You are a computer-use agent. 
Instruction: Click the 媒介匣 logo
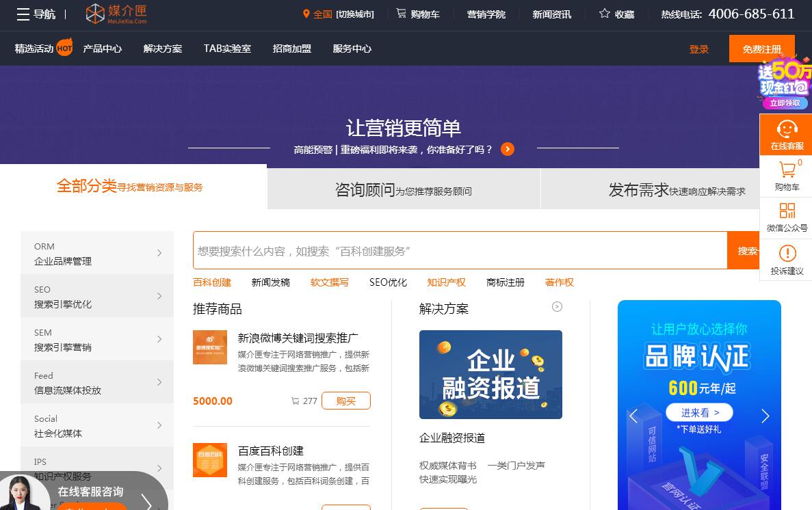[x=116, y=14]
